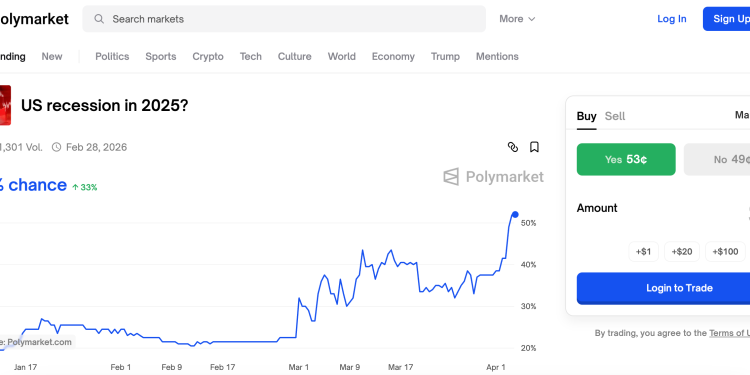Add +$20 to the amount
The width and height of the screenshot is (750, 375).
682,252
